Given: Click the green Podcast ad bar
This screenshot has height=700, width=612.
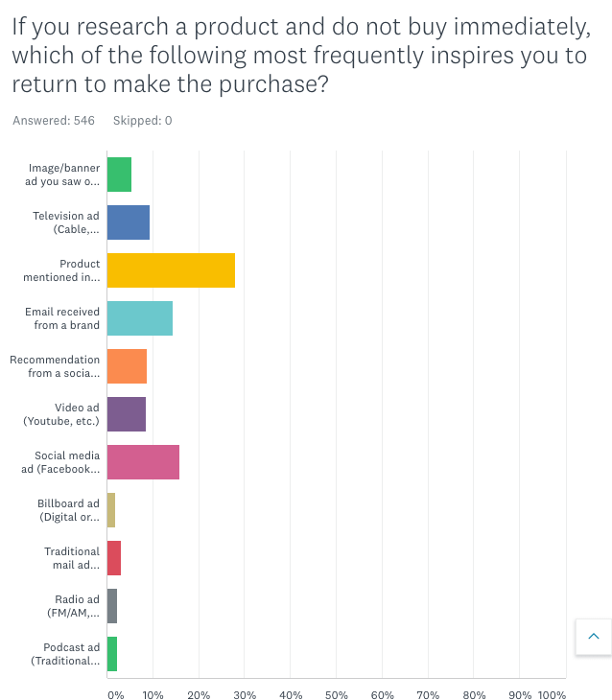Looking at the screenshot, I should coord(112,654).
